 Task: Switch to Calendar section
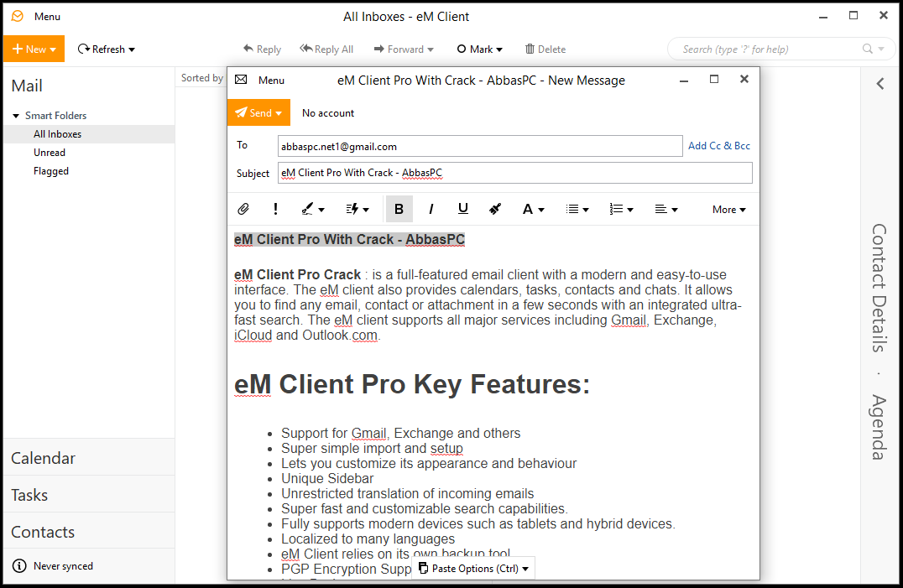[89, 458]
